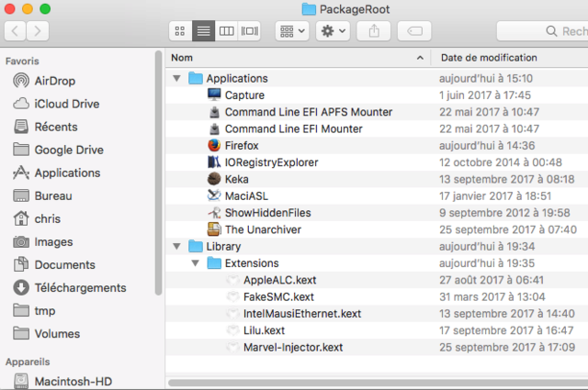This screenshot has height=390, width=588.
Task: Open the tmp folder in sidebar
Action: [34, 310]
